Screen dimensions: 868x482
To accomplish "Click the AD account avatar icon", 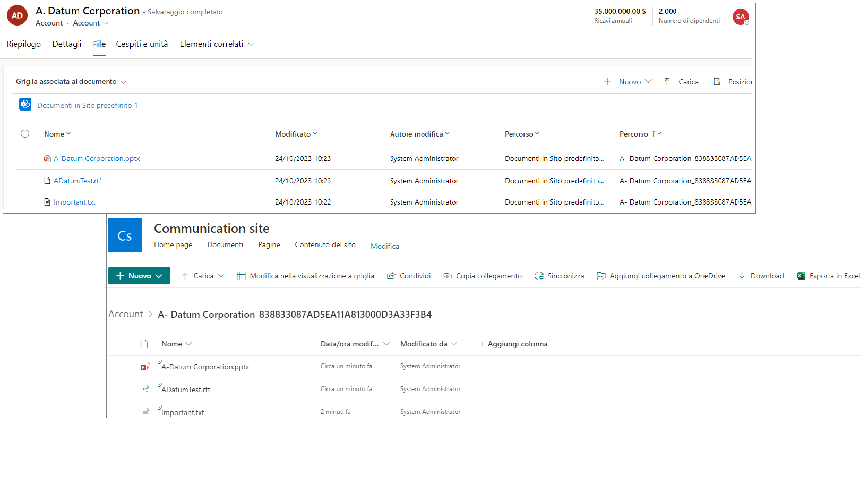I will click(x=17, y=15).
